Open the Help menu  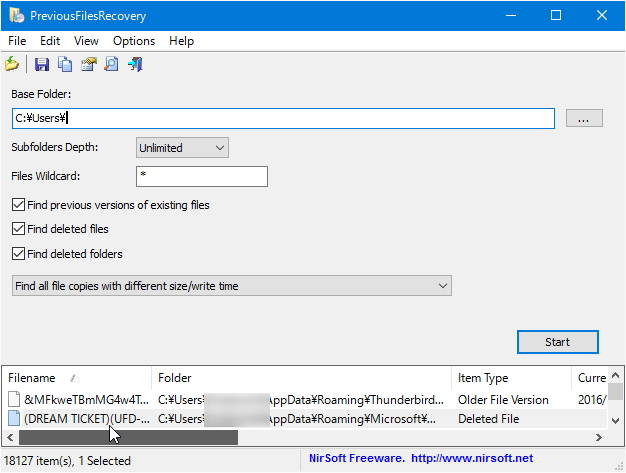point(181,41)
